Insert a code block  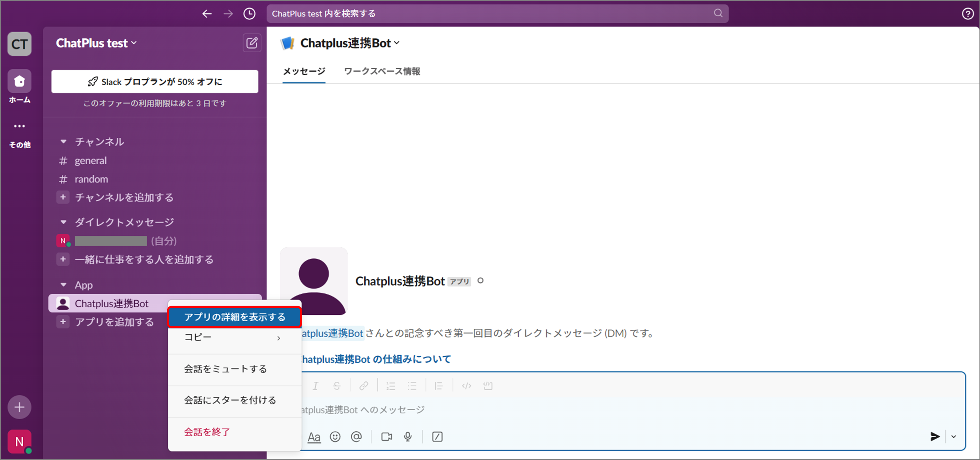488,386
